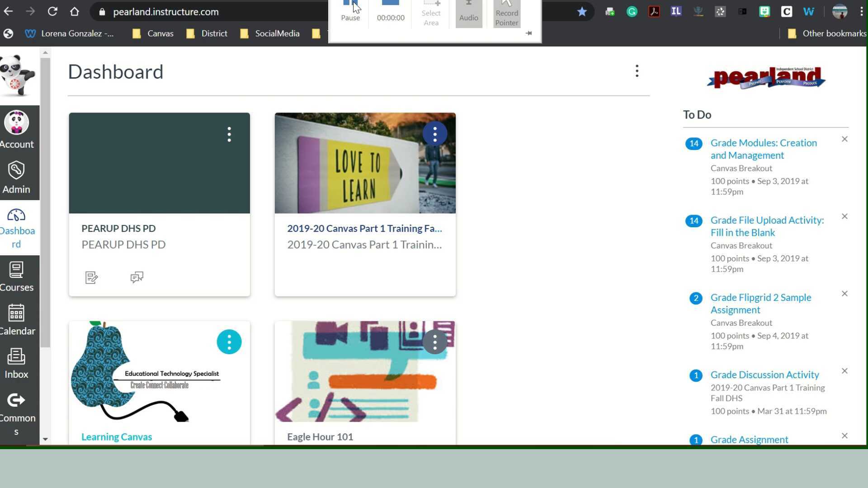This screenshot has width=868, height=488.
Task: Dismiss Grade File Upload Activity to-do
Action: click(x=844, y=216)
